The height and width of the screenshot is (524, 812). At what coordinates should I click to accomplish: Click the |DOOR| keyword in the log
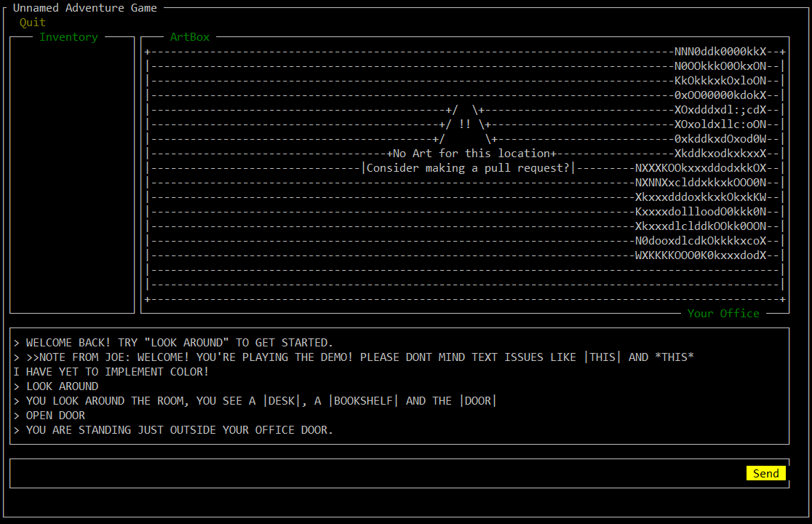(x=478, y=401)
